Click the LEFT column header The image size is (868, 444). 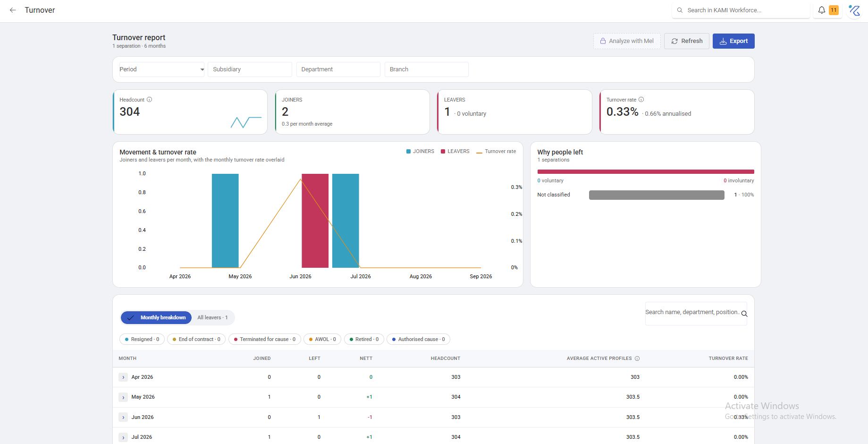[315, 359]
